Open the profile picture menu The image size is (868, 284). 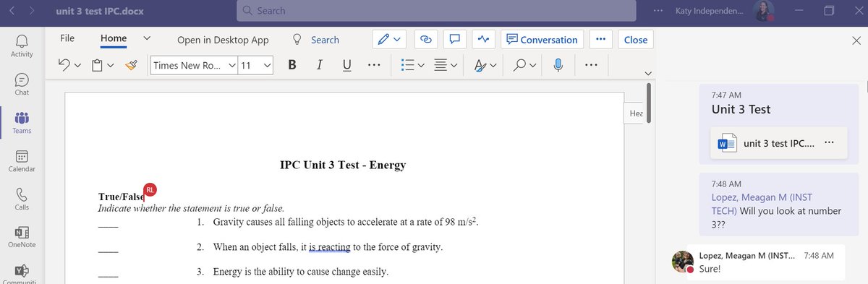click(764, 11)
